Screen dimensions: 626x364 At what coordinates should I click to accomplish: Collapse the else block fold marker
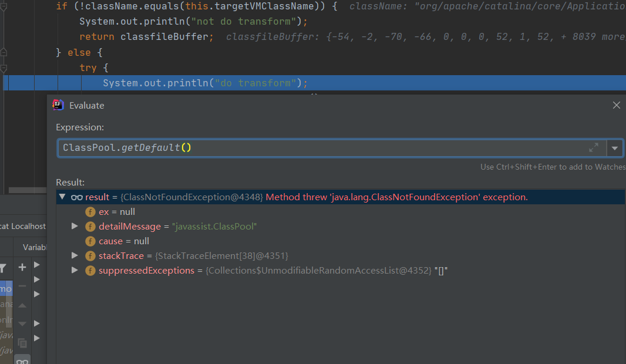tap(4, 52)
